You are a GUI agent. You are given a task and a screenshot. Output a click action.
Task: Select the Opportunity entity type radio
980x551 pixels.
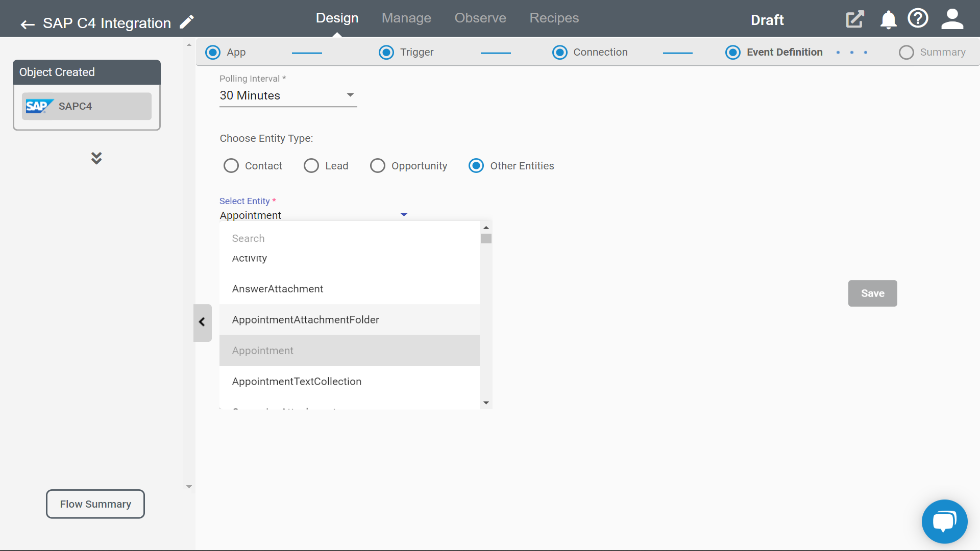(377, 166)
